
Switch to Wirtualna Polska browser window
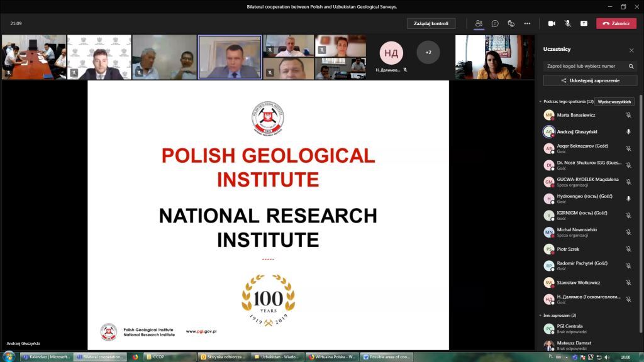point(332,357)
